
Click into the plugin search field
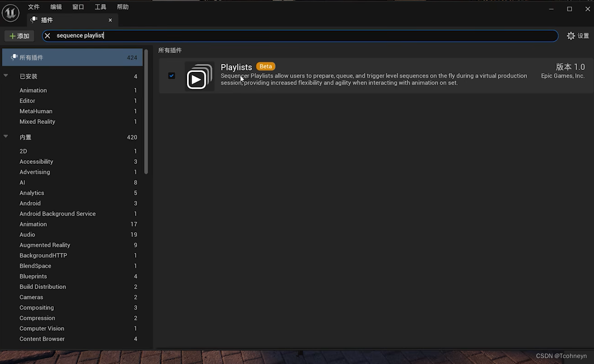[300, 36]
